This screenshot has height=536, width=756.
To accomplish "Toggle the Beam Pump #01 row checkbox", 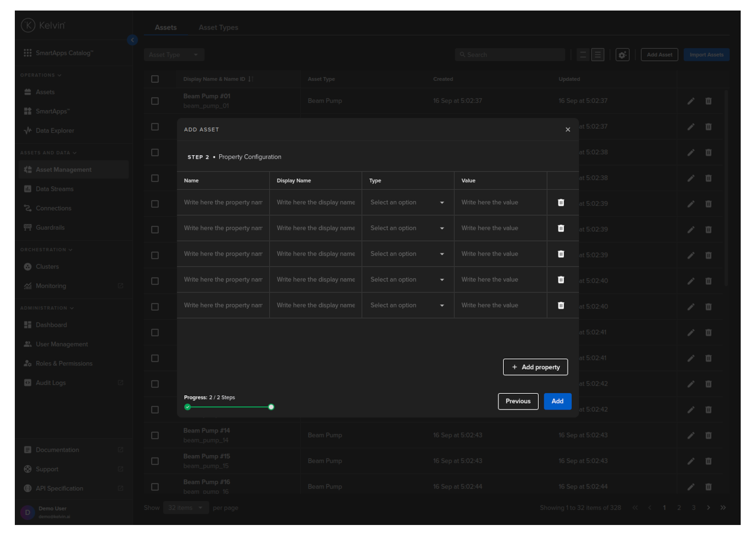I will (155, 101).
